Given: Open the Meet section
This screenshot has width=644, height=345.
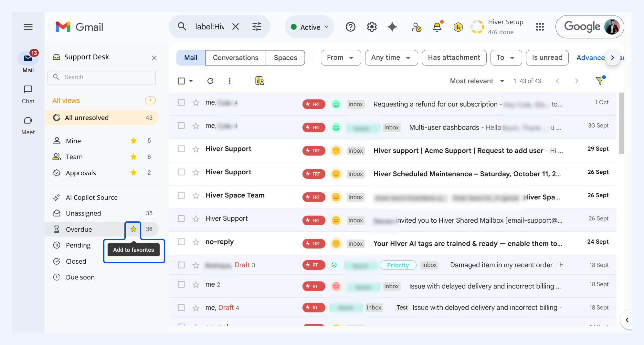Looking at the screenshot, I should [x=28, y=126].
